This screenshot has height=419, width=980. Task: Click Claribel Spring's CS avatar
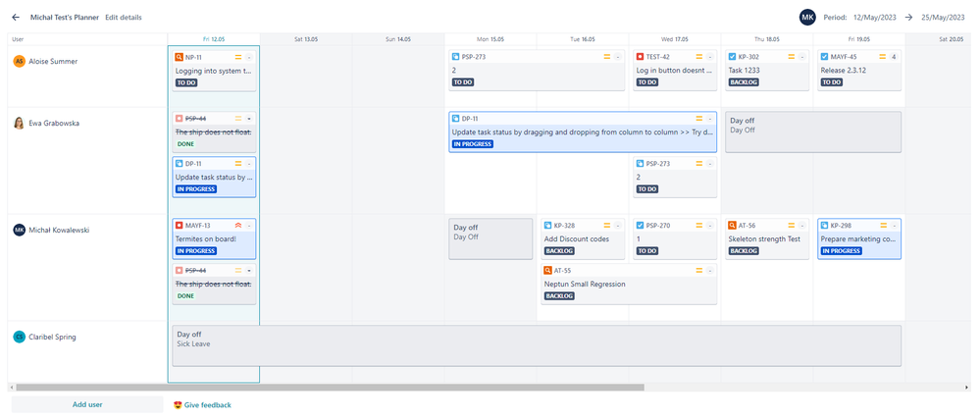click(x=20, y=338)
